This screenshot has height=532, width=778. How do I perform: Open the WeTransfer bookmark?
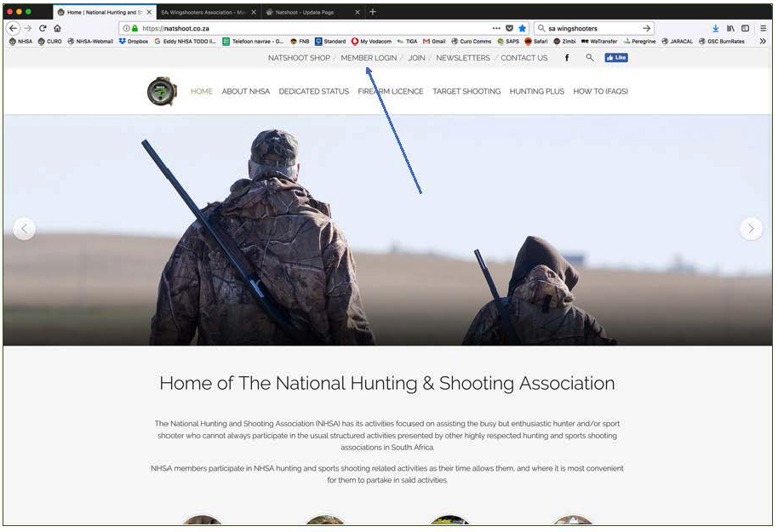pos(599,41)
